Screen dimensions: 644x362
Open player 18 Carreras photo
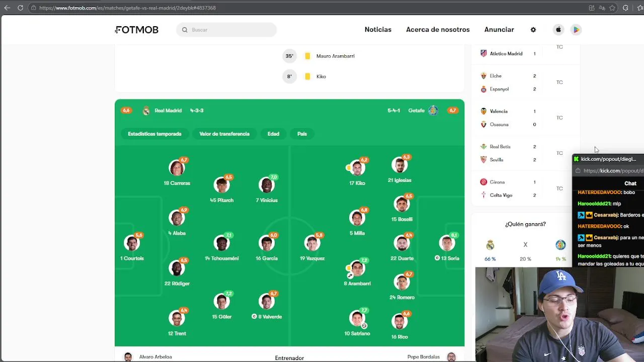177,168
